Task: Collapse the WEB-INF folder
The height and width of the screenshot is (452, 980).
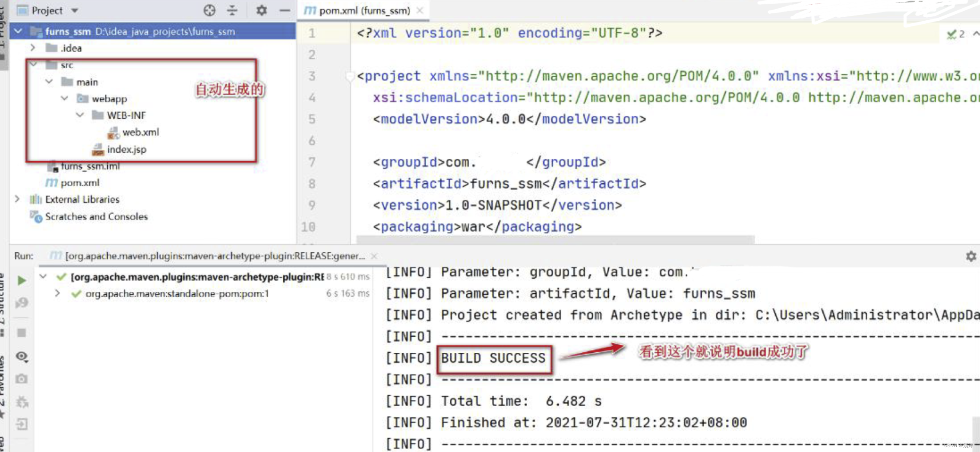Action: pyautogui.click(x=80, y=115)
